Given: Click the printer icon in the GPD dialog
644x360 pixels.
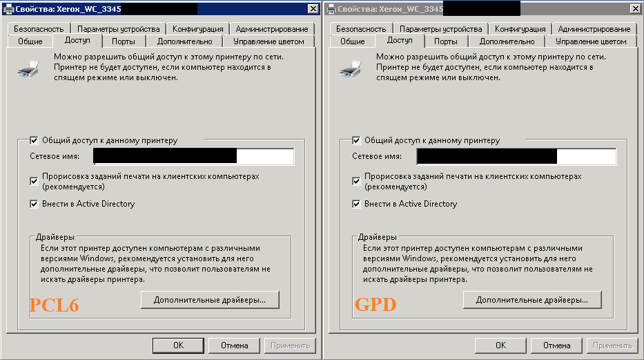Looking at the screenshot, I should pos(350,68).
